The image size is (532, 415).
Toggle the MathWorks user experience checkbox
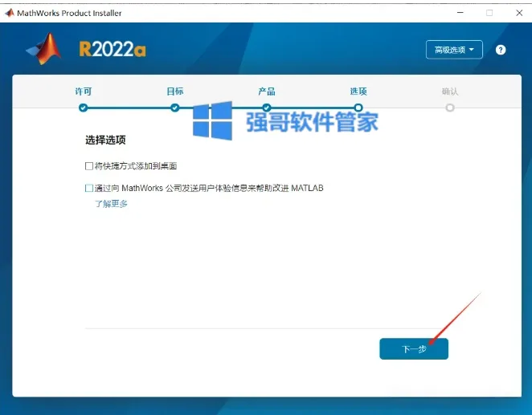point(89,188)
